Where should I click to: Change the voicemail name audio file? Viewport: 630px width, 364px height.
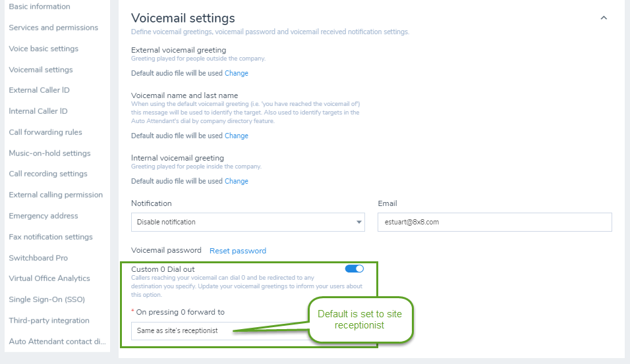236,136
